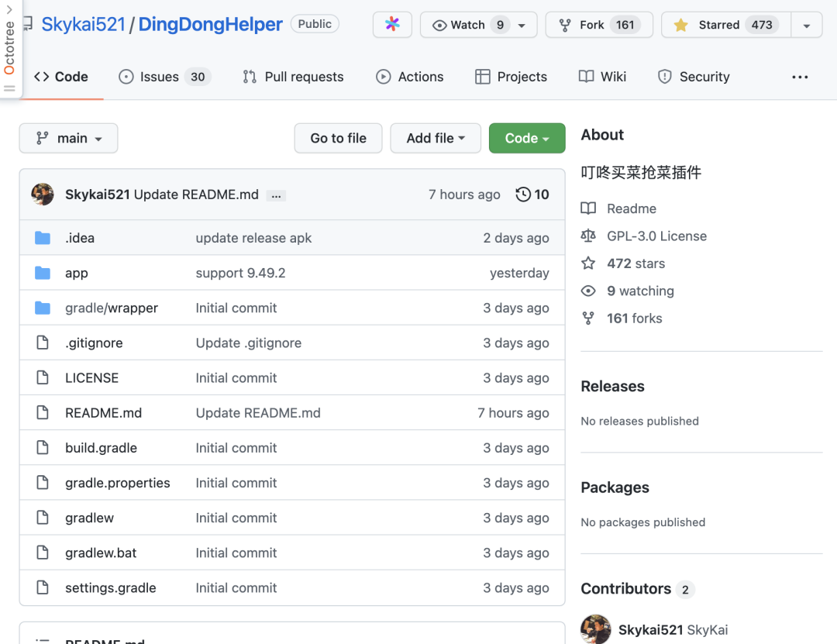Open the Update README.md commit message
Viewport: 837px width, 644px height.
point(196,195)
